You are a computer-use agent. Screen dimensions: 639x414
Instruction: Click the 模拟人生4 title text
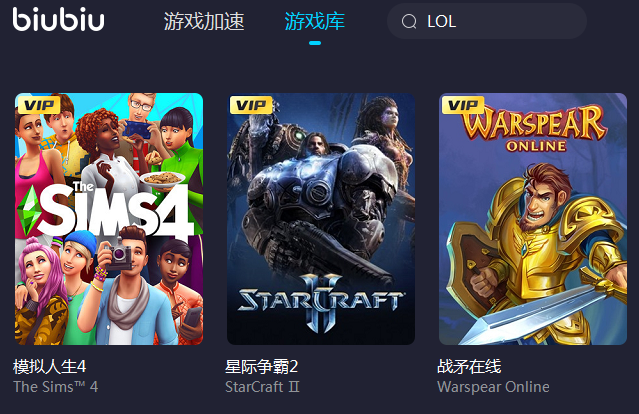click(49, 366)
